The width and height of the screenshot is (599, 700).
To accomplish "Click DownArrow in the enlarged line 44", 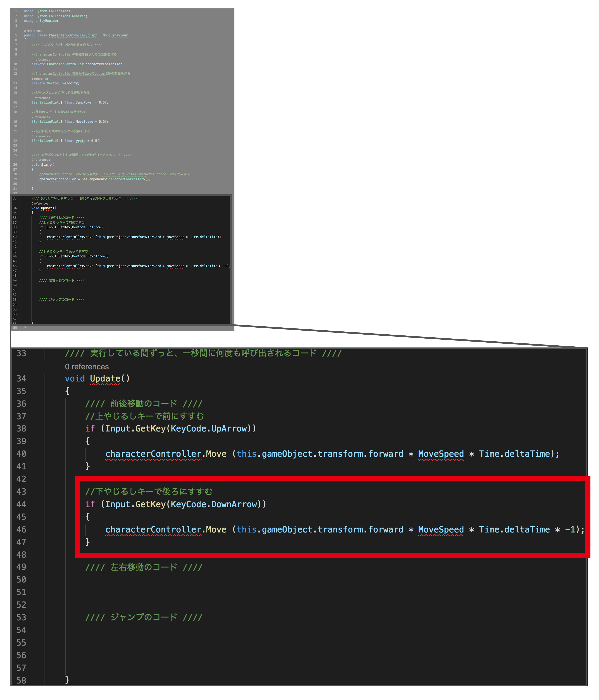I will coord(234,504).
